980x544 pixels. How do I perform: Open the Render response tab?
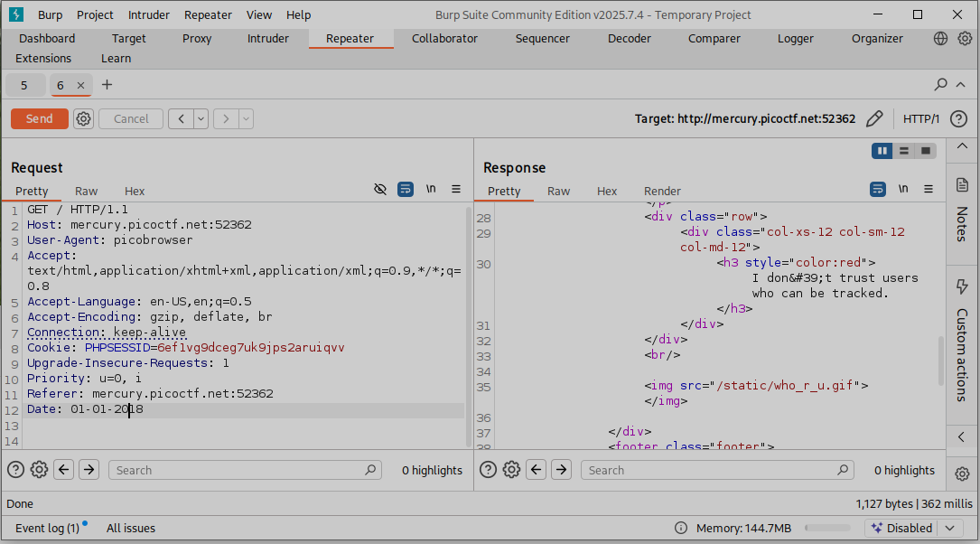[662, 191]
